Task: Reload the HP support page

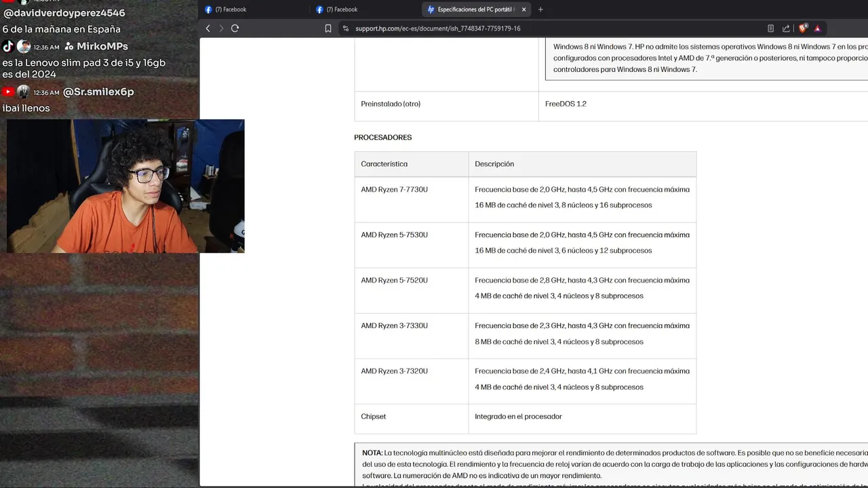Action: click(235, 28)
